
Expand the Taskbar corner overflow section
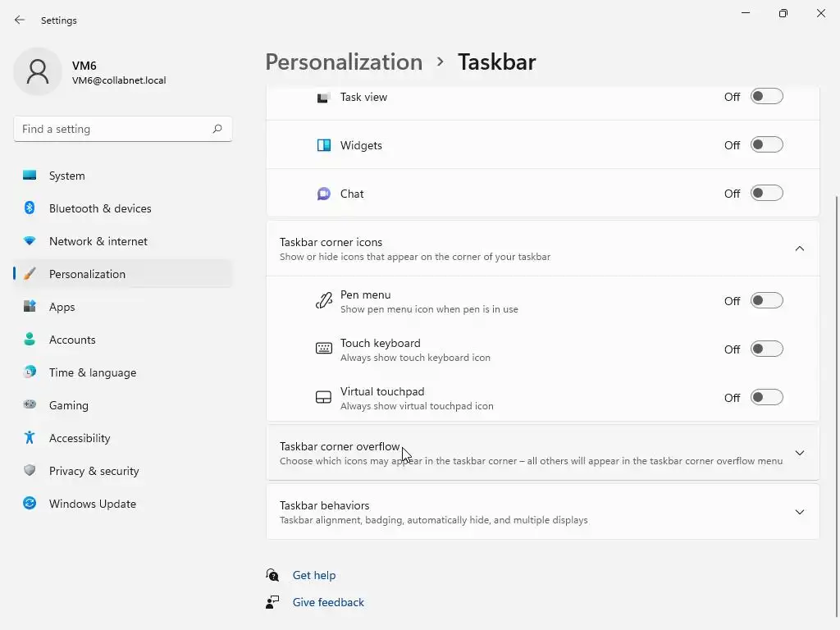pos(800,453)
